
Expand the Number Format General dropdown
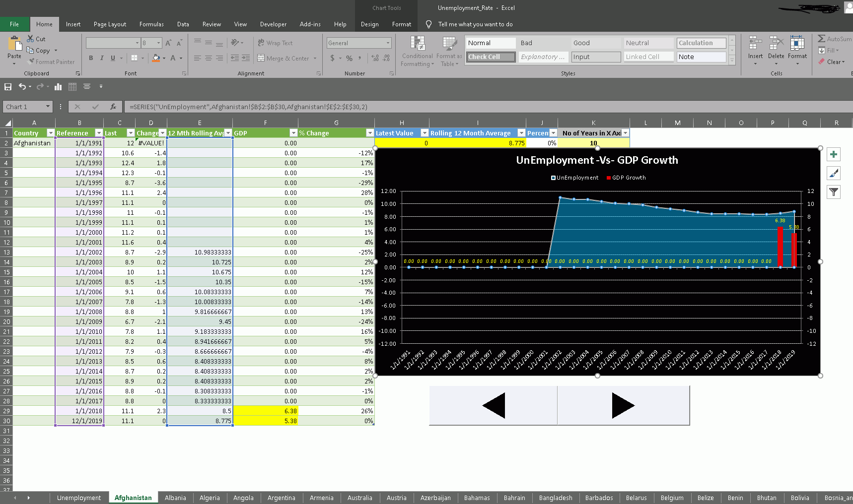pos(388,43)
